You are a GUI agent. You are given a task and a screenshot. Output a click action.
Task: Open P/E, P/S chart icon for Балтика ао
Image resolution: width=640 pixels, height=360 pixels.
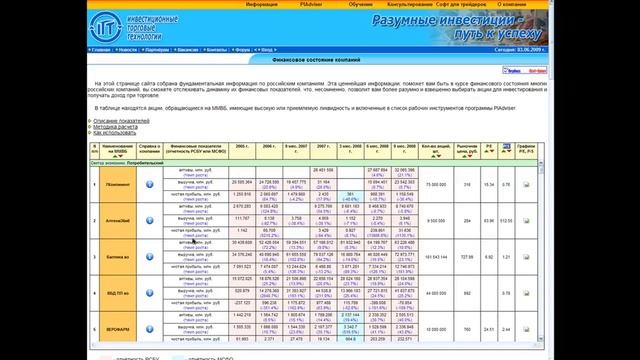click(x=526, y=257)
